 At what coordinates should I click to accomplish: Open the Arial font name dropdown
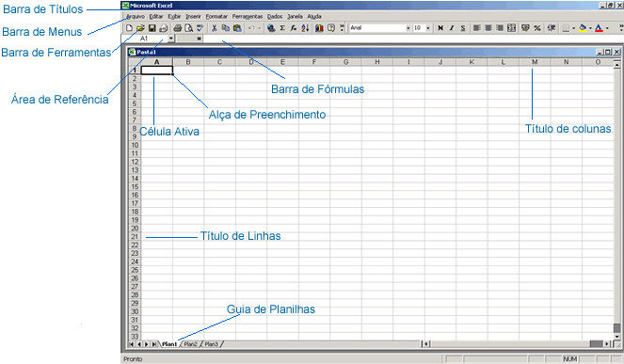(x=408, y=28)
